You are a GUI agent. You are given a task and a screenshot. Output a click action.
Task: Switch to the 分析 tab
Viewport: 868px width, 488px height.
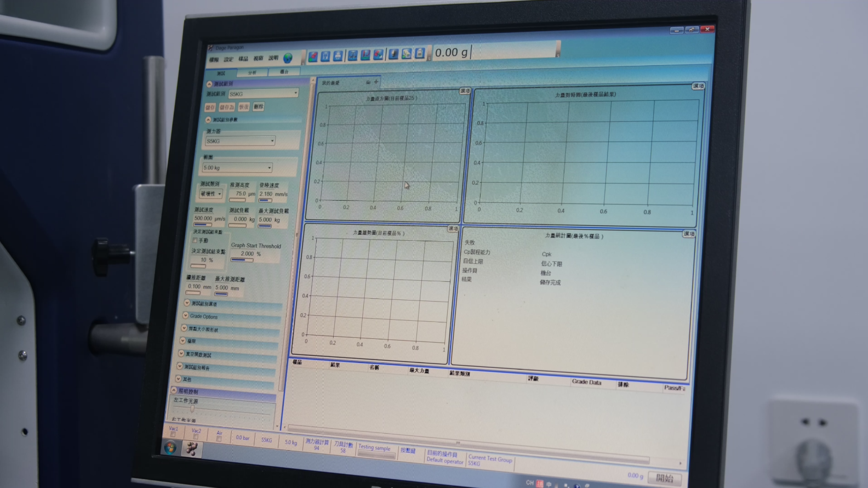coord(252,72)
